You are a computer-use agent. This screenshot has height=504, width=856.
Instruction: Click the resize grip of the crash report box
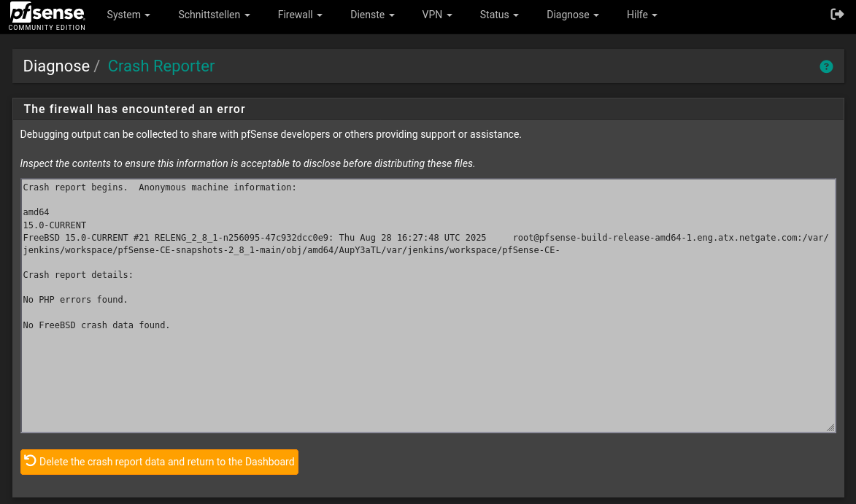pyautogui.click(x=830, y=427)
